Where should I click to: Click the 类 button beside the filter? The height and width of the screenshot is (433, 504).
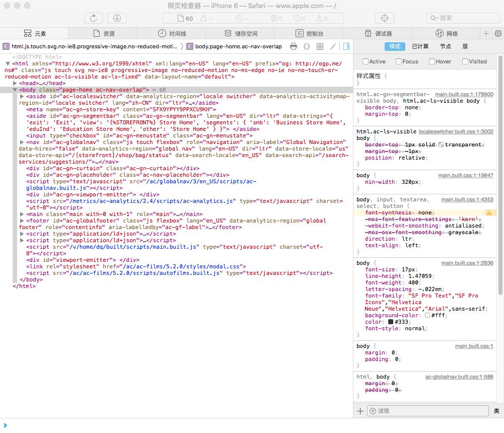(x=496, y=411)
